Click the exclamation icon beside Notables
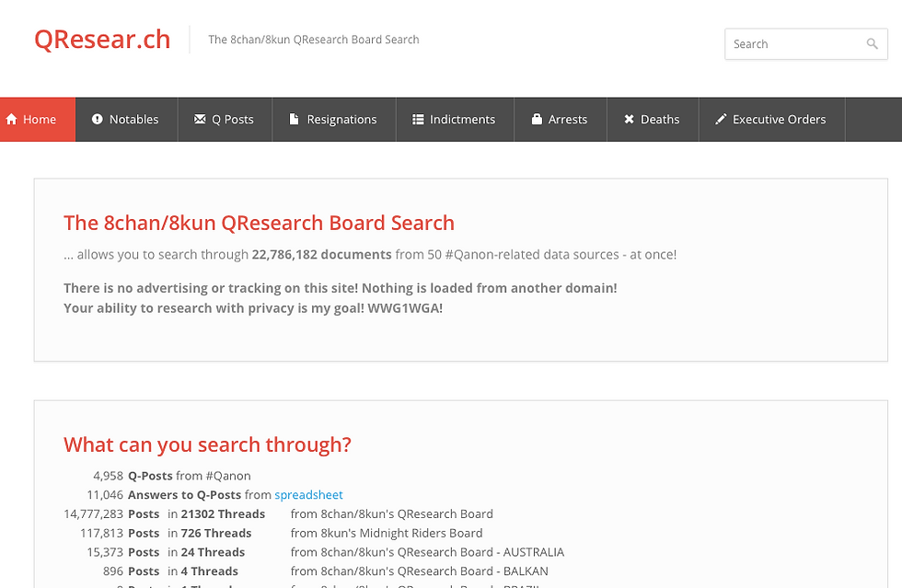Image resolution: width=902 pixels, height=588 pixels. pyautogui.click(x=98, y=119)
